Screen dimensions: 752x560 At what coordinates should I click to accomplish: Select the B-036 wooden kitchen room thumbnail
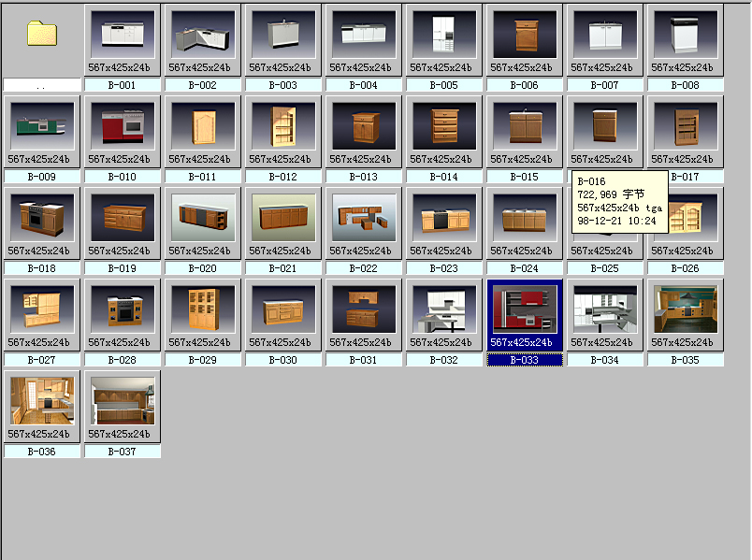(x=42, y=401)
